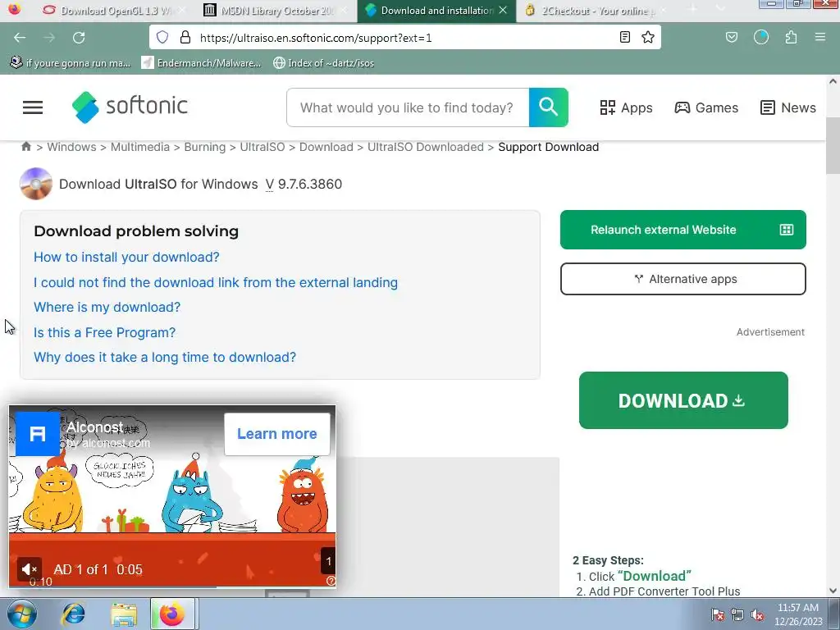Click the Softonic logo
840x630 pixels.
click(130, 107)
